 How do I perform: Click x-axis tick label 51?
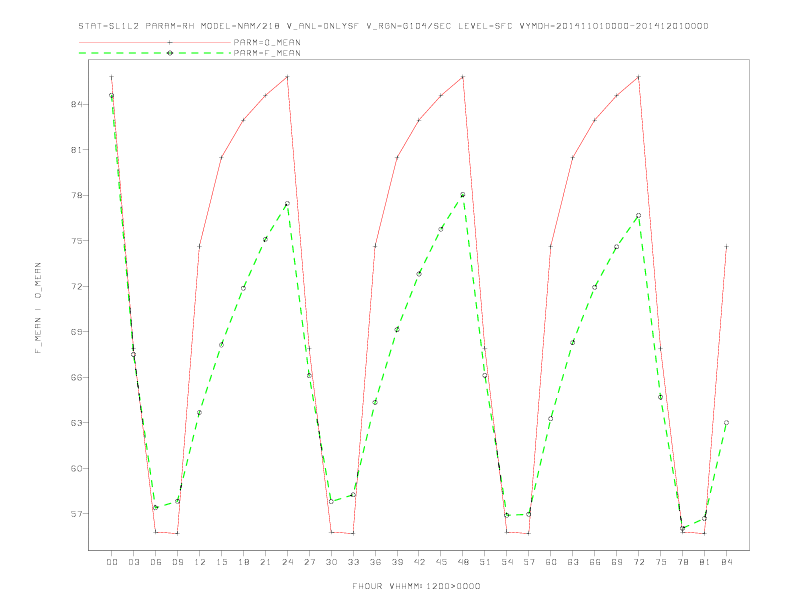(x=485, y=562)
